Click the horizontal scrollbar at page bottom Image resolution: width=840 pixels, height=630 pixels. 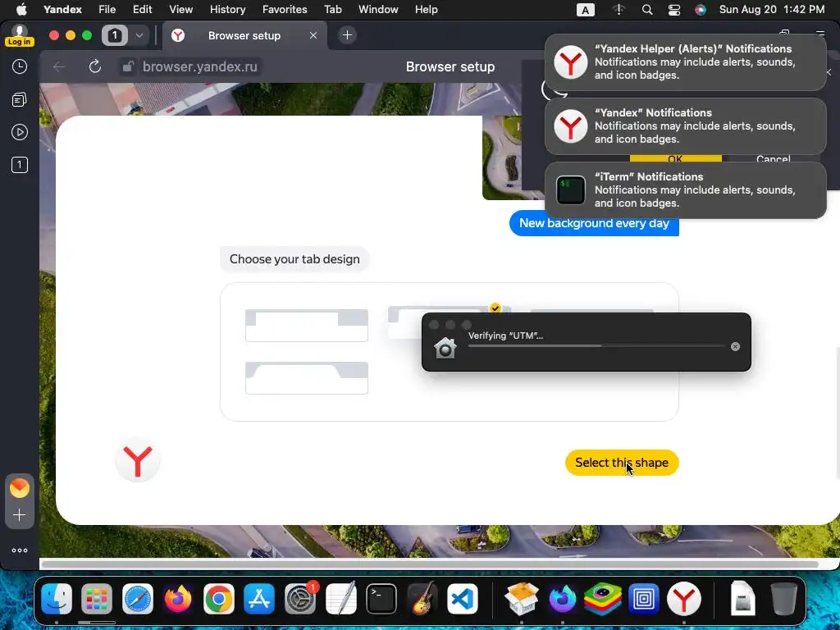(430, 564)
